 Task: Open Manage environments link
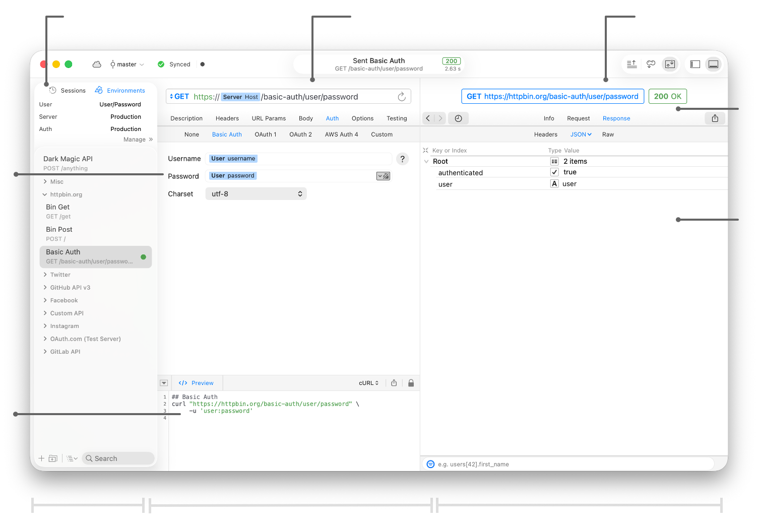point(138,140)
